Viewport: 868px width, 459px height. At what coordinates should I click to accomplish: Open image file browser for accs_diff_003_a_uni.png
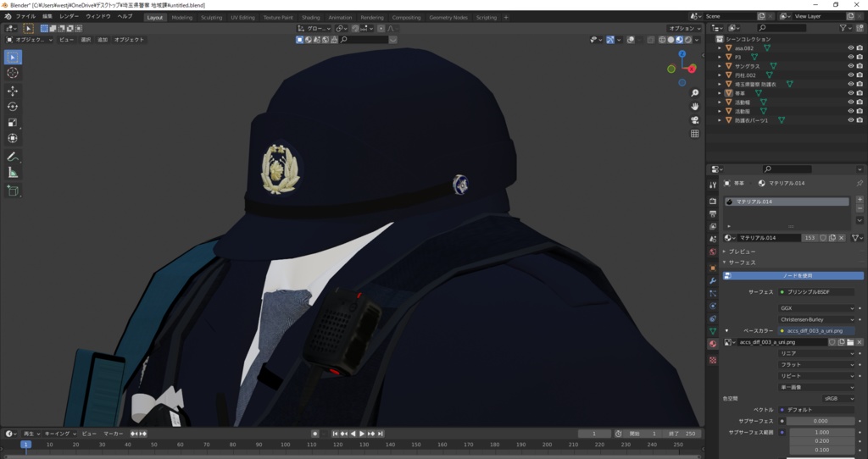pos(850,342)
